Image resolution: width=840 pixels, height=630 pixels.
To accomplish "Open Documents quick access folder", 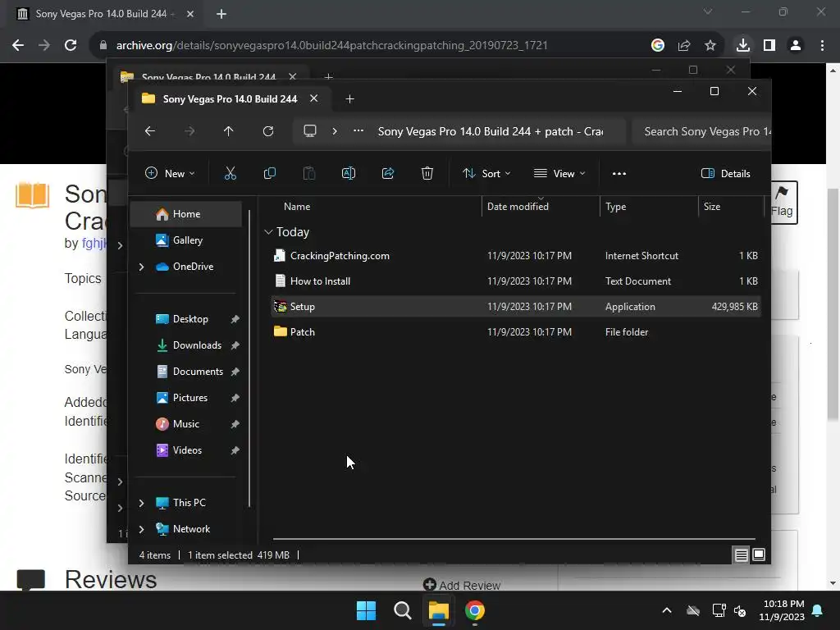I will click(x=186, y=372).
